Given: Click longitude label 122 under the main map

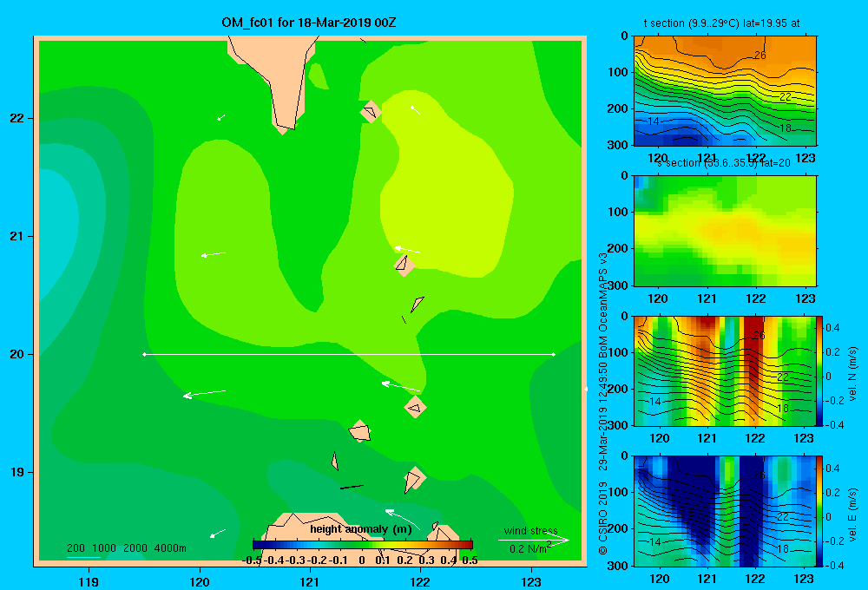Looking at the screenshot, I should tap(420, 581).
